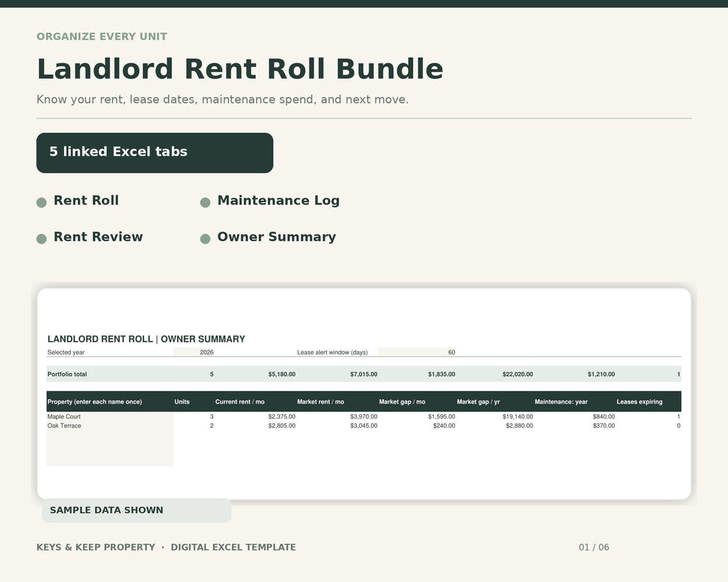Image resolution: width=728 pixels, height=582 pixels.
Task: Click Maple Court yearly gap $19,140.00
Action: point(518,416)
